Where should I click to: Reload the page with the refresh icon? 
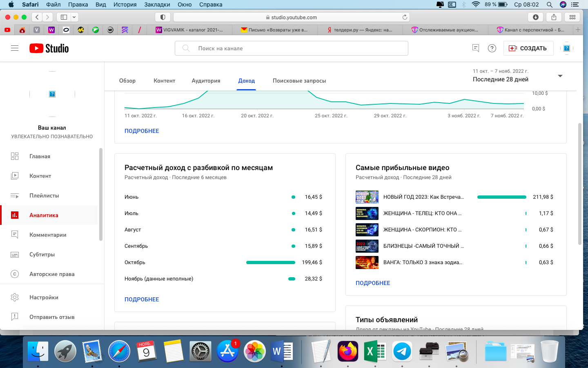coord(405,17)
